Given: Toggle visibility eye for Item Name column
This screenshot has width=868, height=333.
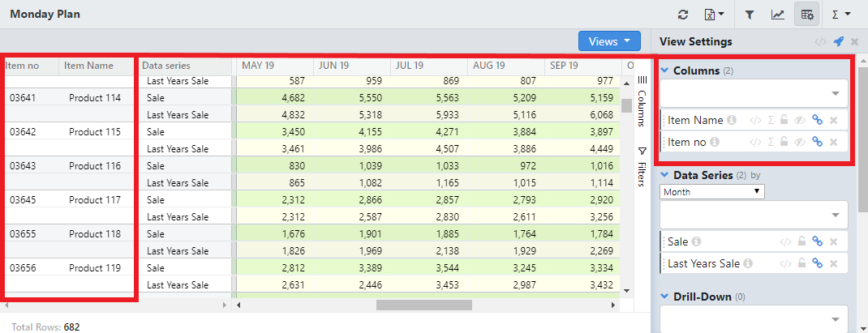Looking at the screenshot, I should (x=800, y=120).
